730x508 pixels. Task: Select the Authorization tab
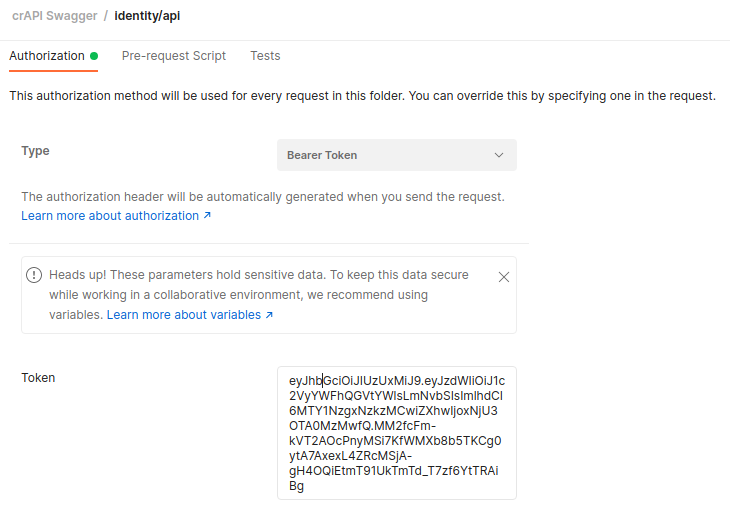pos(47,56)
